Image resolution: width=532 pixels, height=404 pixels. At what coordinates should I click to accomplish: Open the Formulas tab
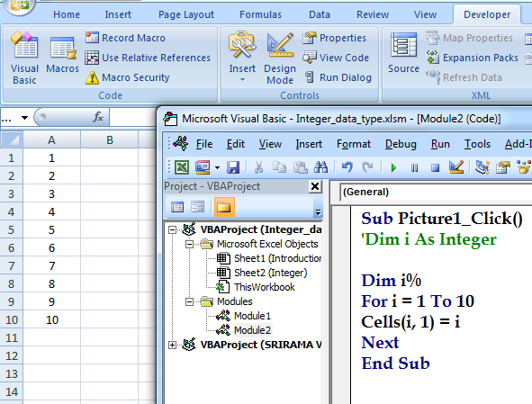[x=260, y=14]
